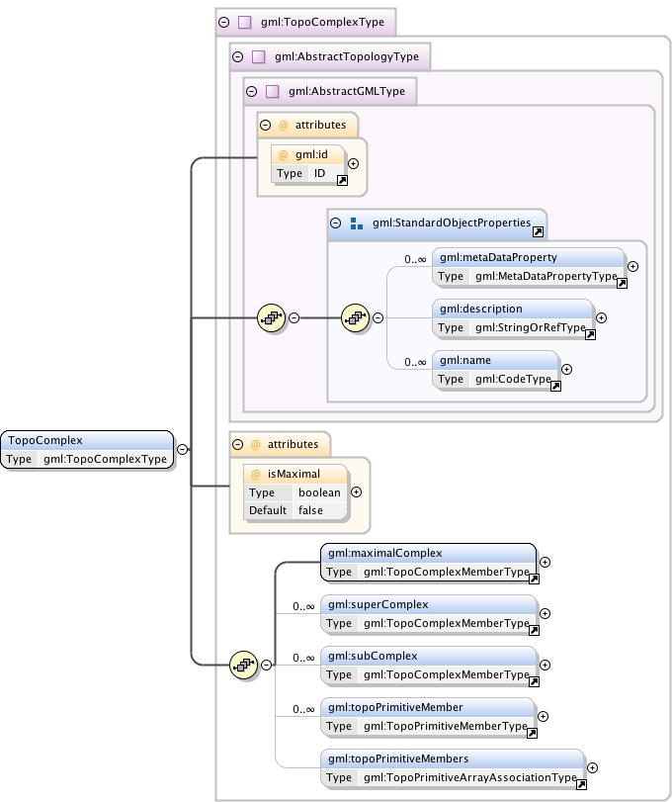Select the sequence compositor icon under AbstractGMLType
672x802 pixels.
point(272,317)
